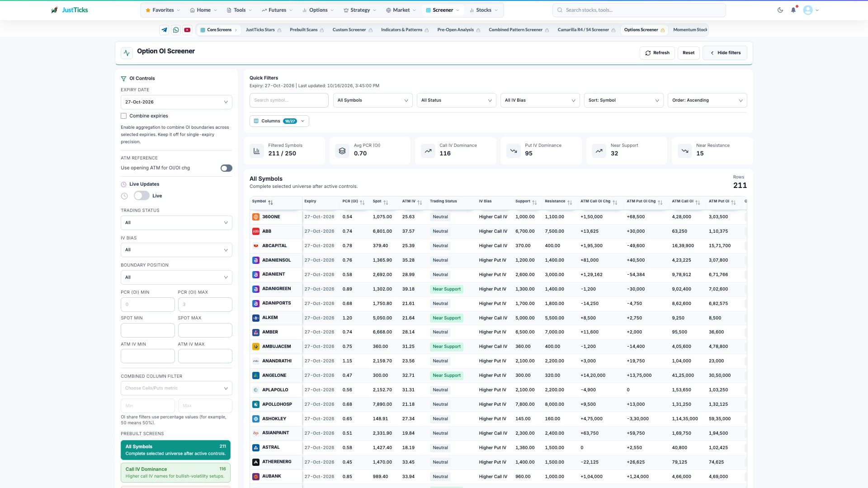The height and width of the screenshot is (488, 868).
Task: Switch on Live updates toggle
Action: (x=142, y=196)
